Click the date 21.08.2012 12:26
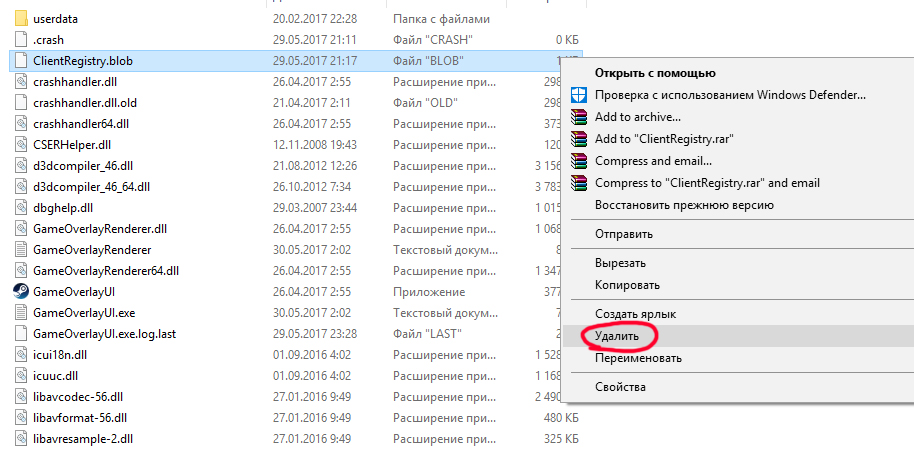914x450 pixels. click(315, 166)
